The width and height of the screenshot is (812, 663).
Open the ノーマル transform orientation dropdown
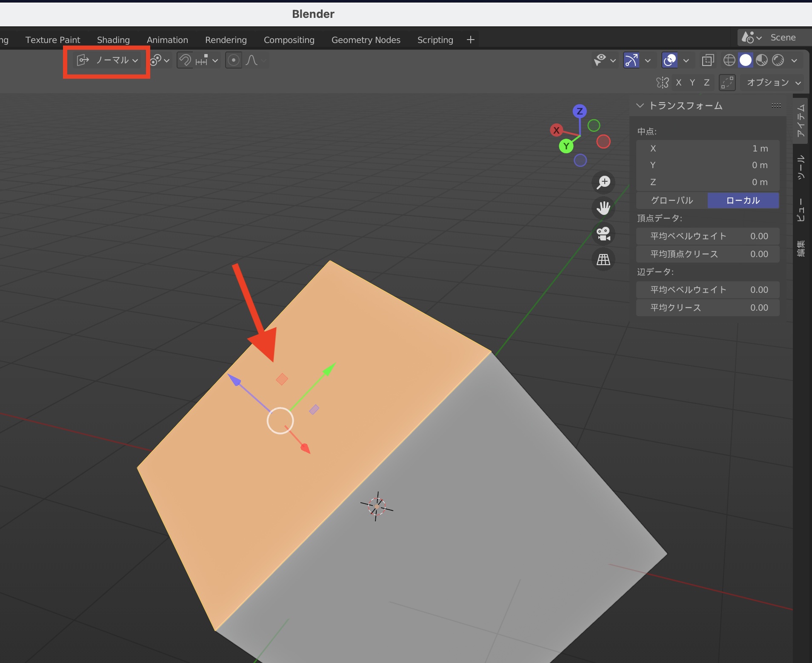coord(108,60)
